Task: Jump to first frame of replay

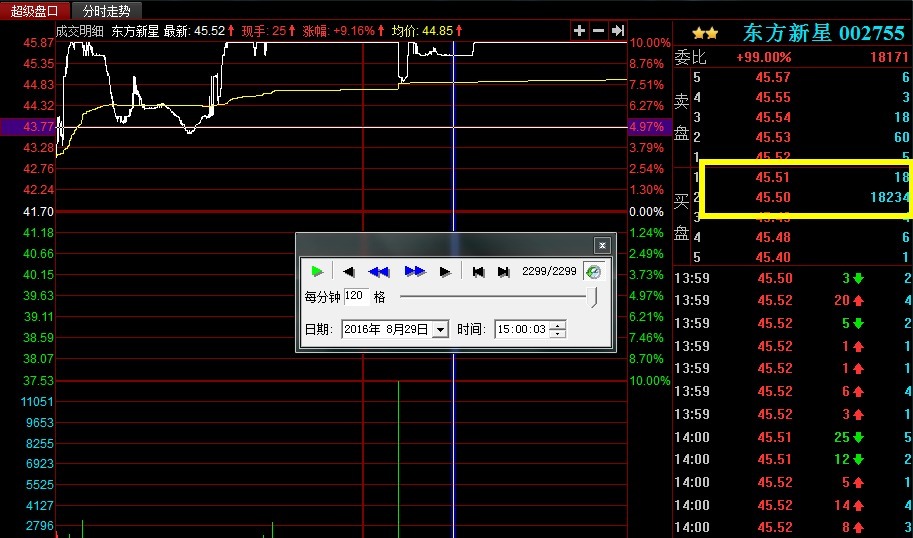Action: click(x=479, y=271)
